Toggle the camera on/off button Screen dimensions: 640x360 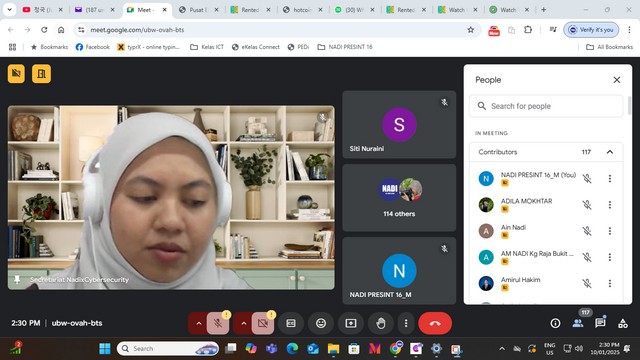click(x=263, y=323)
